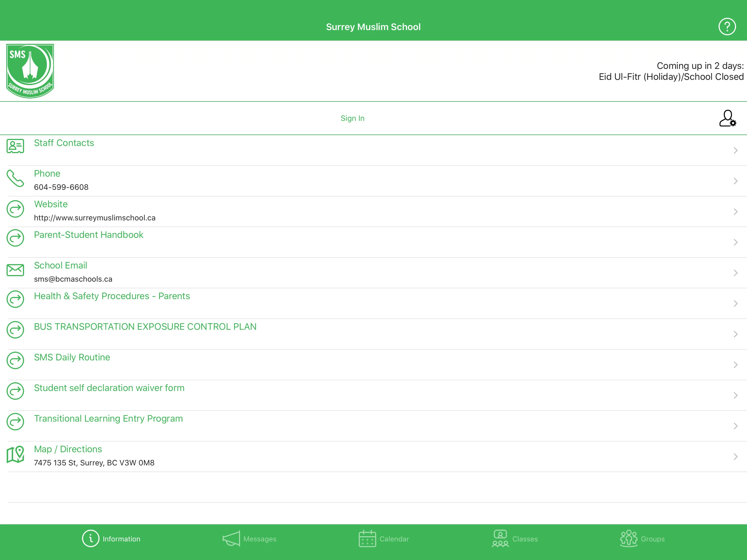Tap Sign In link

pyautogui.click(x=352, y=118)
